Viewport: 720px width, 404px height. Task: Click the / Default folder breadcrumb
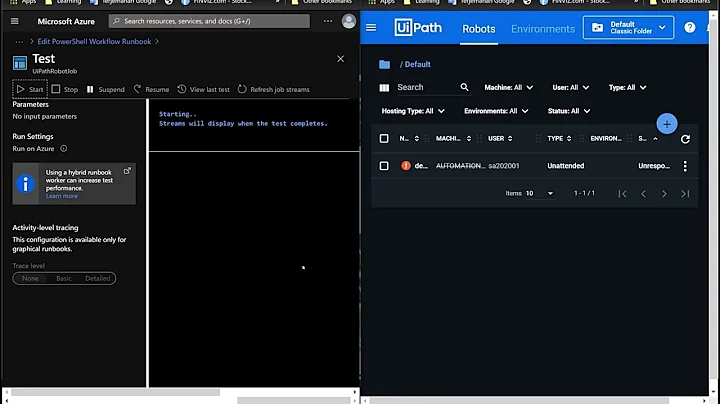[x=415, y=64]
